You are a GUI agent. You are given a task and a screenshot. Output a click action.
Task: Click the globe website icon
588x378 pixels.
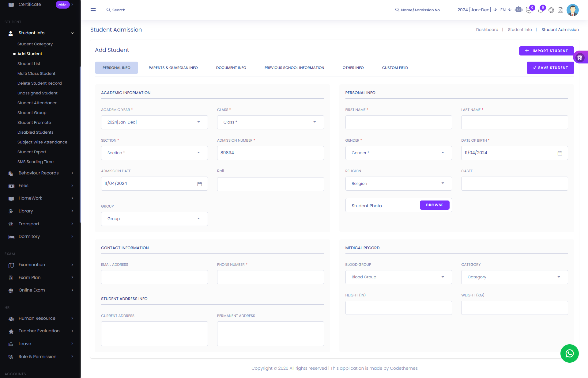tap(551, 10)
